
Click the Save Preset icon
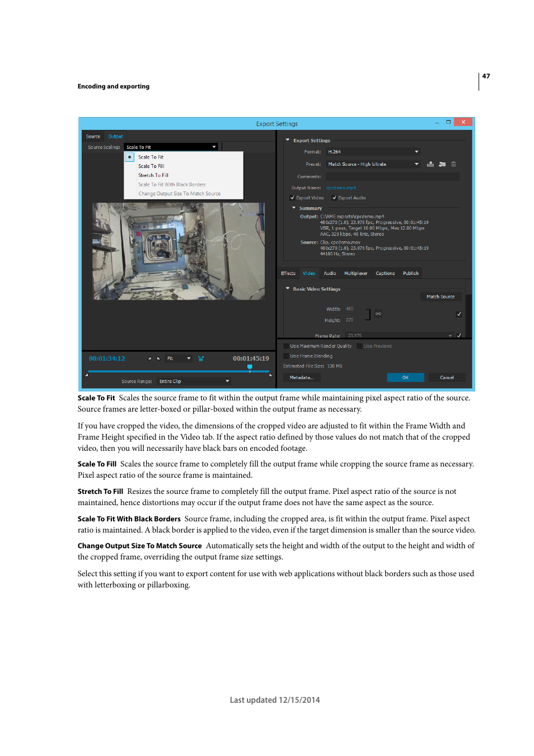(x=430, y=164)
